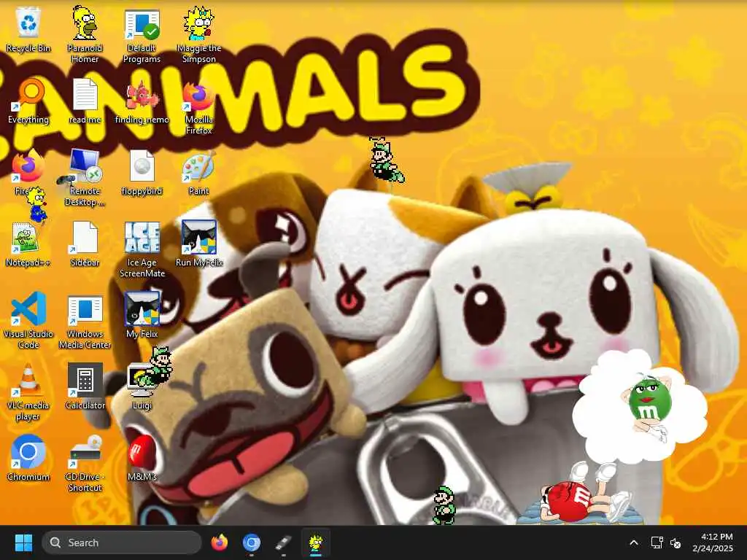Viewport: 747px width, 560px height.
Task: Expand the hidden system tray icons
Action: click(634, 542)
